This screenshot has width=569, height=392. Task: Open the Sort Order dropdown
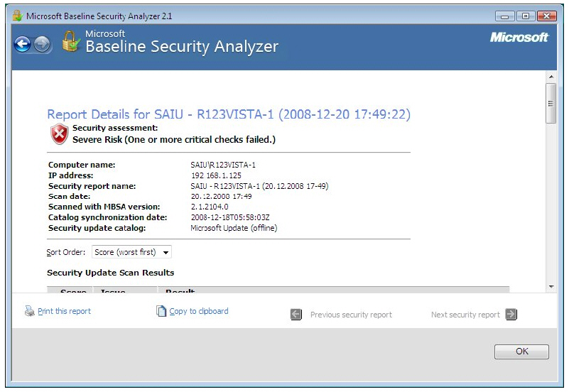point(131,252)
